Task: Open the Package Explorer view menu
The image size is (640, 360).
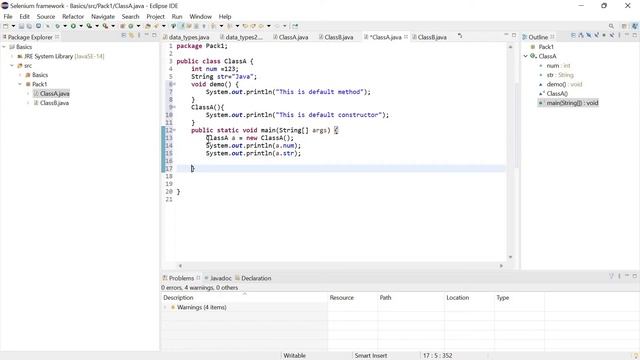Action: pyautogui.click(x=139, y=36)
